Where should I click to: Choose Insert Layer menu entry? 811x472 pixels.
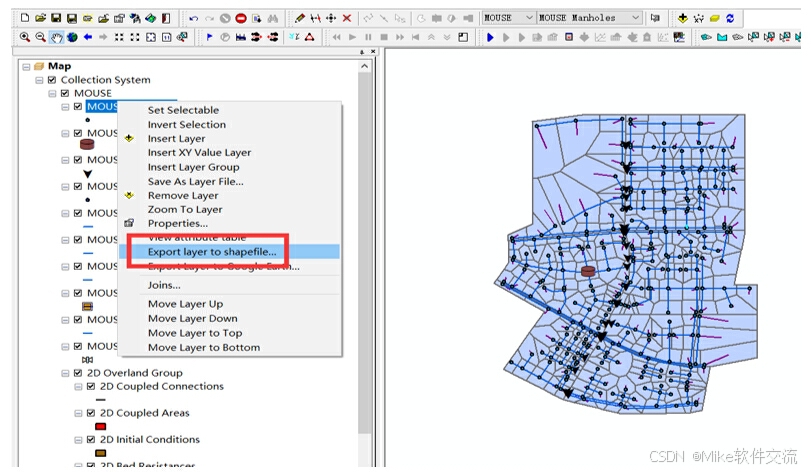tap(176, 139)
